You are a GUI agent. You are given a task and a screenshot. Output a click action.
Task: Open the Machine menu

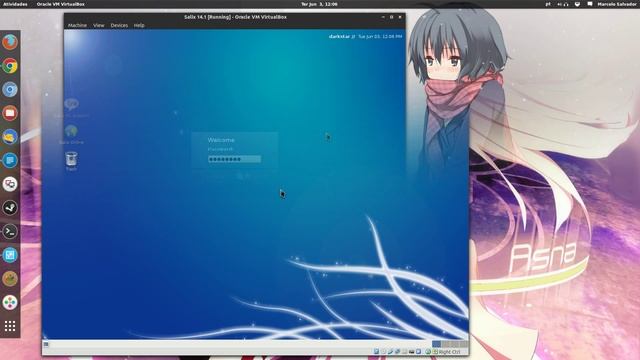tap(77, 25)
